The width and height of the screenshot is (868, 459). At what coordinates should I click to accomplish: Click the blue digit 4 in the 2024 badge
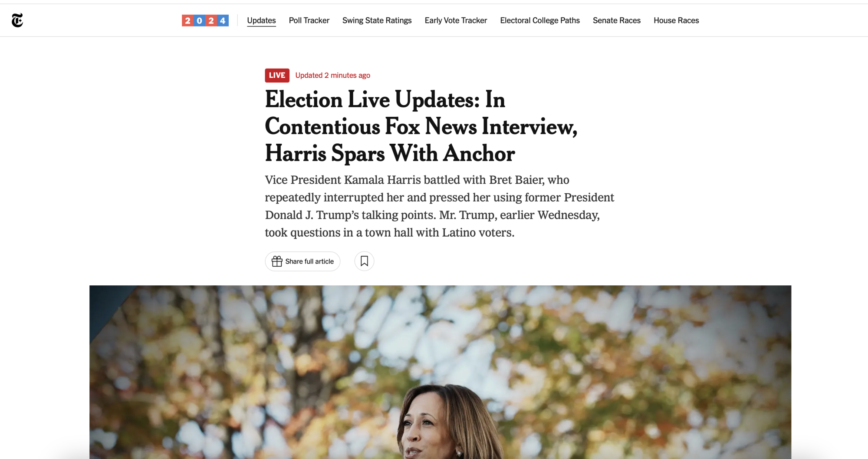pos(223,20)
